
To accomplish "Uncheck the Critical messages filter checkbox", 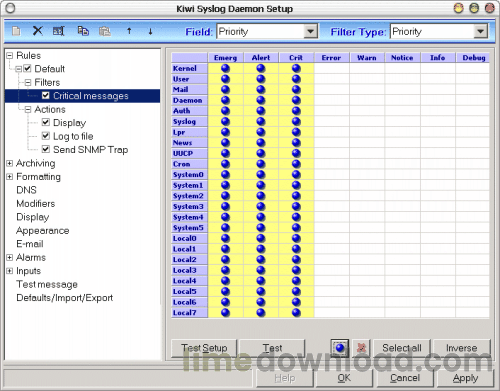I will click(46, 96).
